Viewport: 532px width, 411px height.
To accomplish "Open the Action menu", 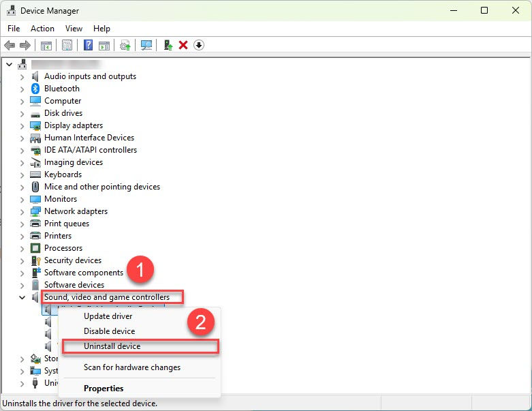I will (42, 29).
